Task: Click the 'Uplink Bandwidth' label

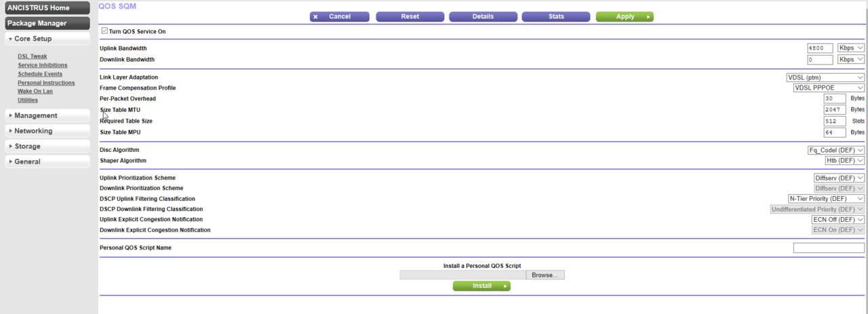Action: click(123, 48)
